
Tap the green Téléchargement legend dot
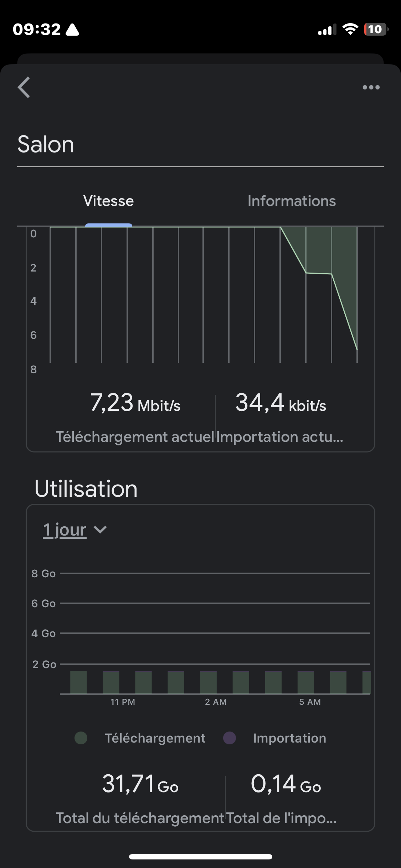(81, 738)
